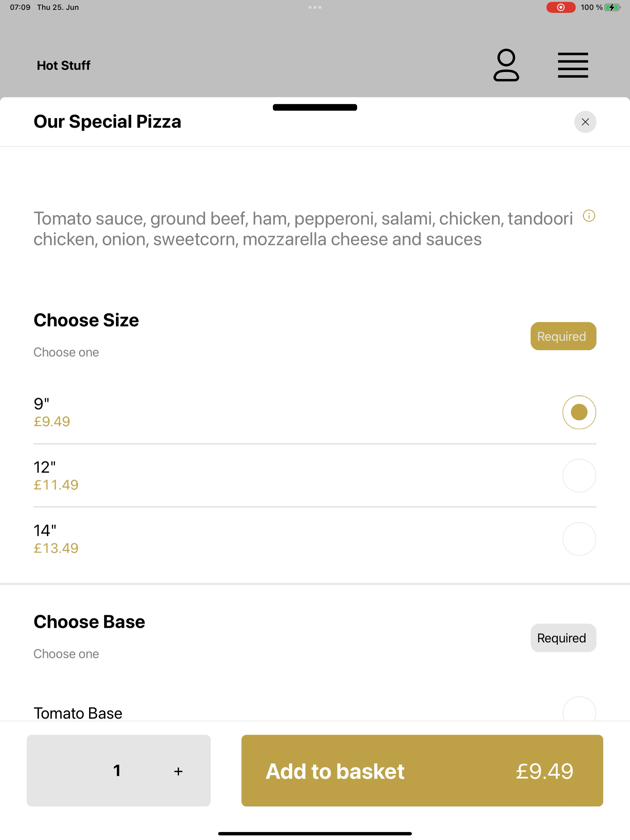
Task: Tap the sheet drag handle bar
Action: (315, 108)
